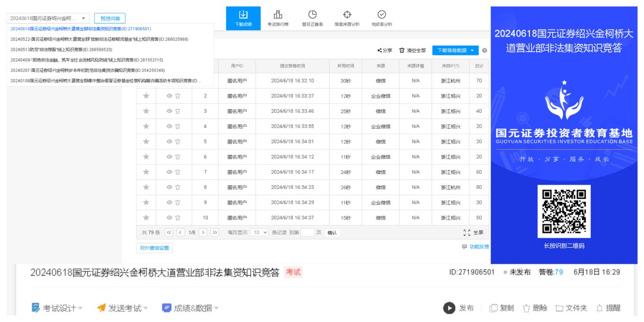The image size is (644, 322).
Task: View response 9 with eye icon
Action: 169,203
